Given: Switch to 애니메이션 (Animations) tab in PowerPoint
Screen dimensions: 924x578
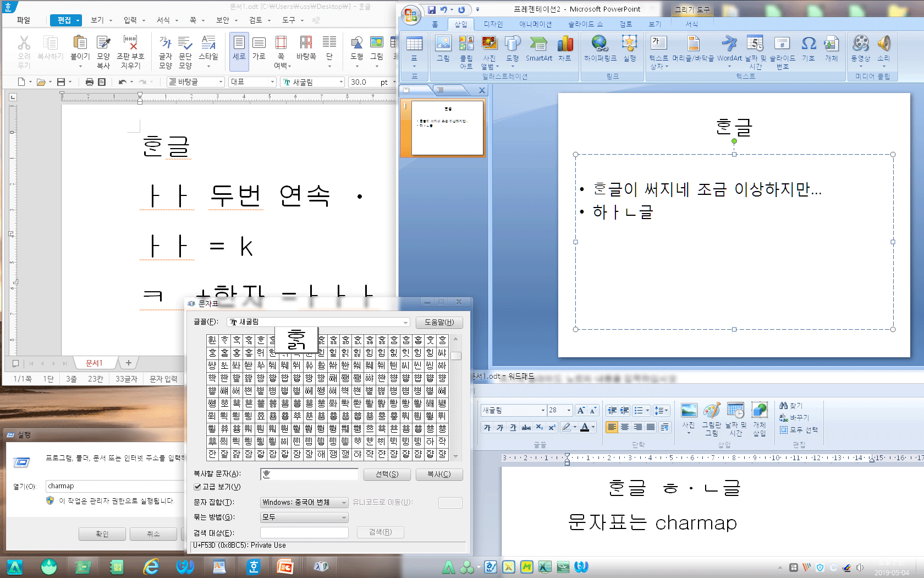Looking at the screenshot, I should click(535, 24).
